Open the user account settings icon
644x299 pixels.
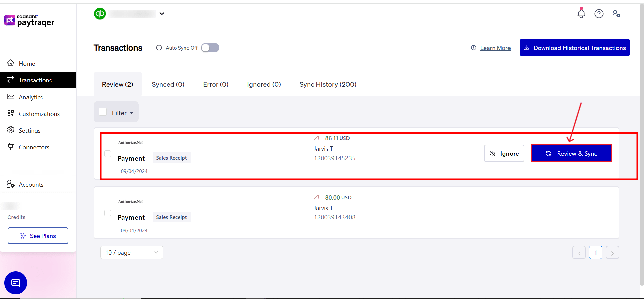point(616,14)
